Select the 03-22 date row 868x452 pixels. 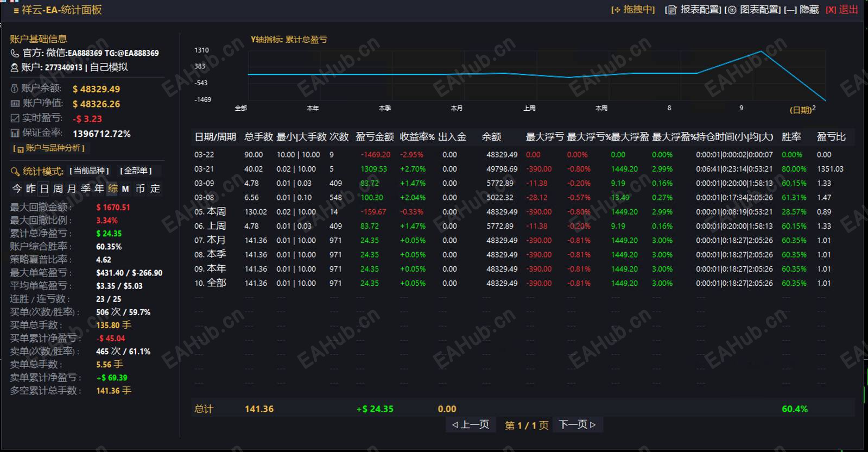pos(524,155)
